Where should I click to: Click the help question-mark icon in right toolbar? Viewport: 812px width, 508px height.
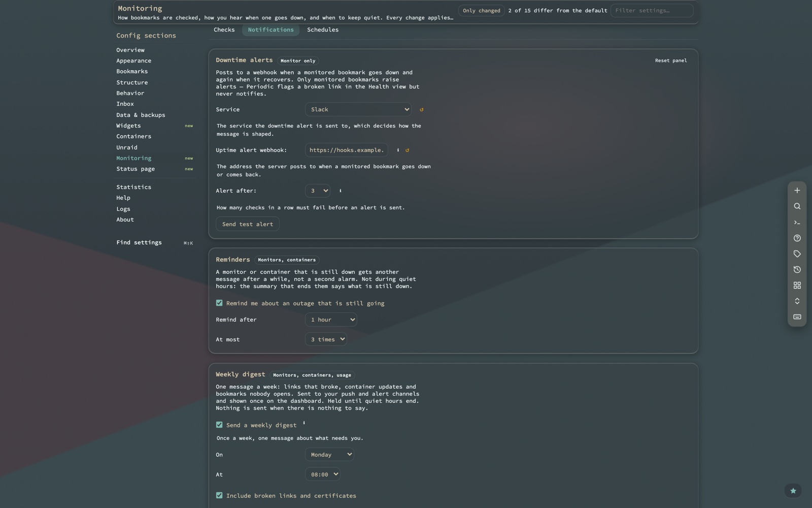pos(797,238)
